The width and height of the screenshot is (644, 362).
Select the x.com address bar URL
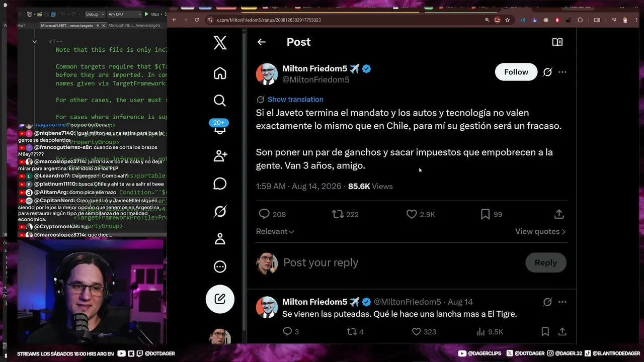pyautogui.click(x=269, y=20)
